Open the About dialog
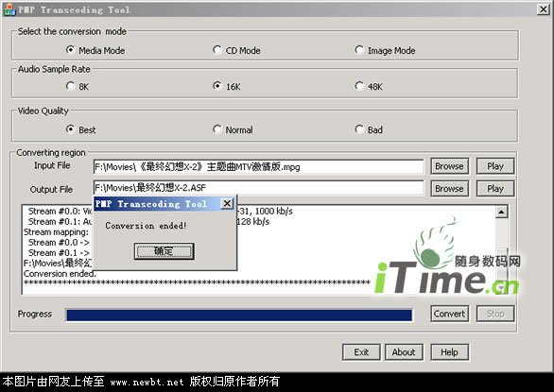554x392 pixels. click(x=404, y=352)
